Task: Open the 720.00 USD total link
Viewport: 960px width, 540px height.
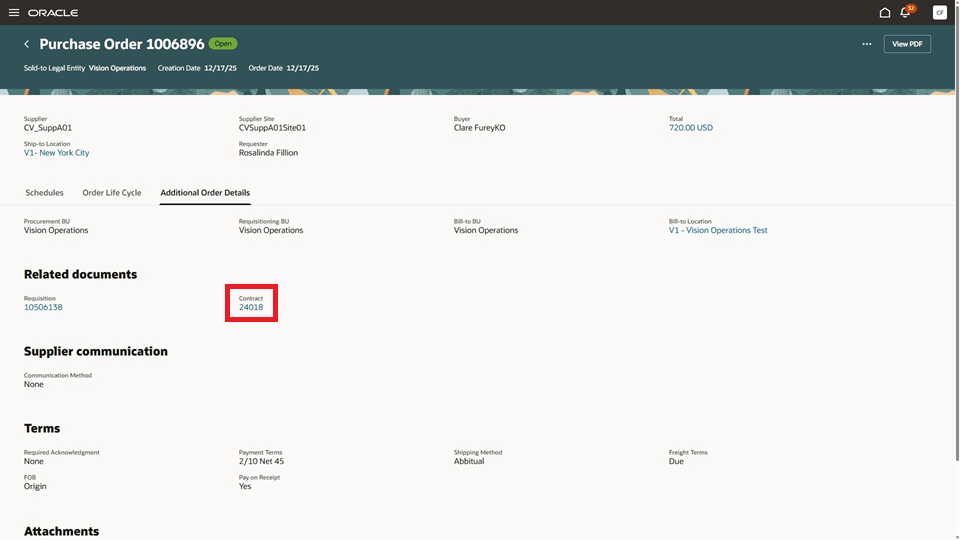Action: tap(691, 128)
